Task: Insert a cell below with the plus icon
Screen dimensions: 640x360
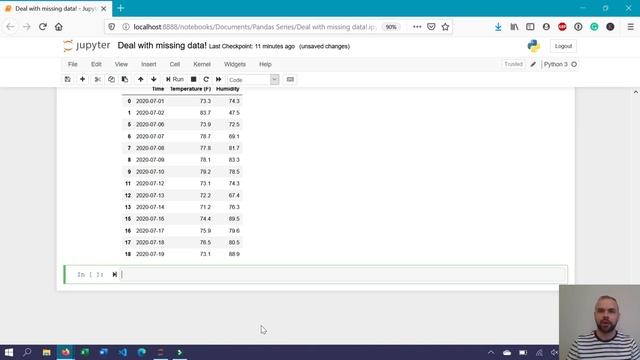Action: (82, 79)
